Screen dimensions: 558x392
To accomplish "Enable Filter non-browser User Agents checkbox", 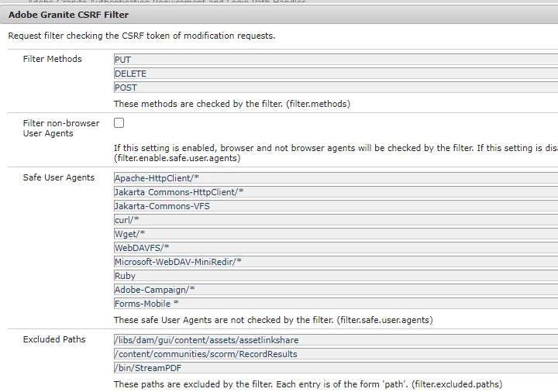I will click(119, 122).
